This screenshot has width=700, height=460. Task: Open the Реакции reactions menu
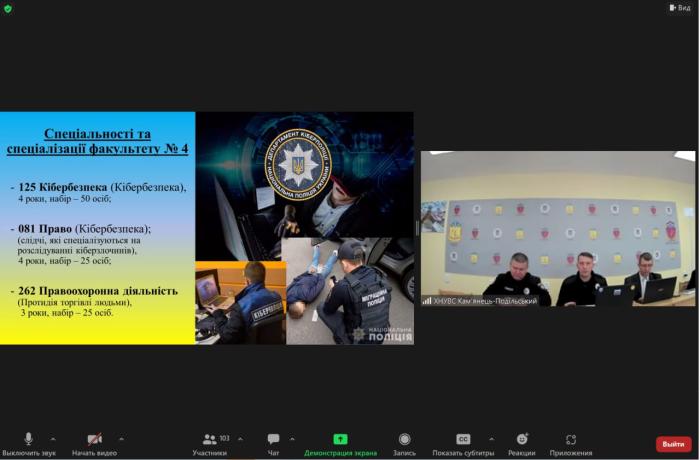[521, 440]
